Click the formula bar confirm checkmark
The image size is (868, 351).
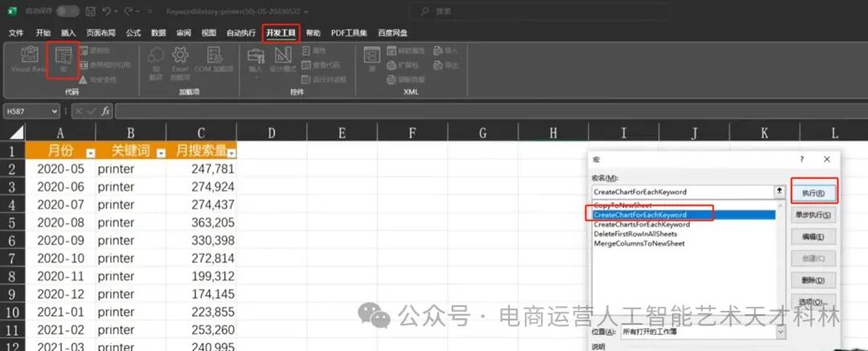[x=92, y=112]
